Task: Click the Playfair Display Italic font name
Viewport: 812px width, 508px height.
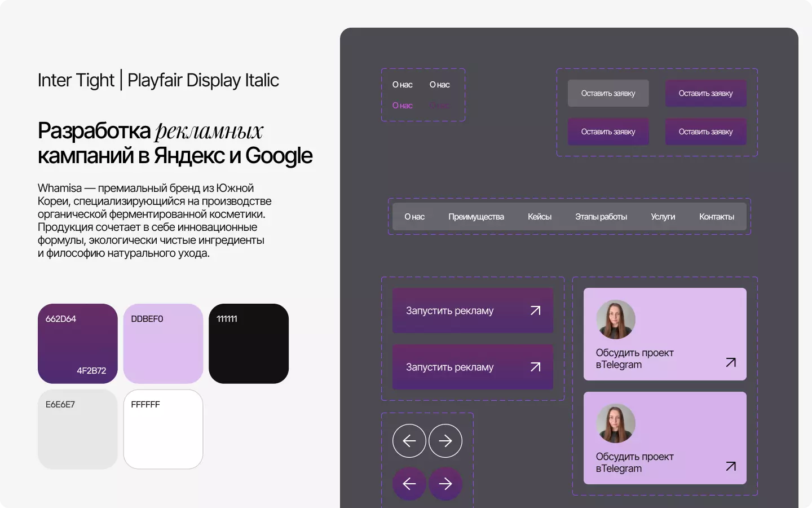Action: [203, 80]
